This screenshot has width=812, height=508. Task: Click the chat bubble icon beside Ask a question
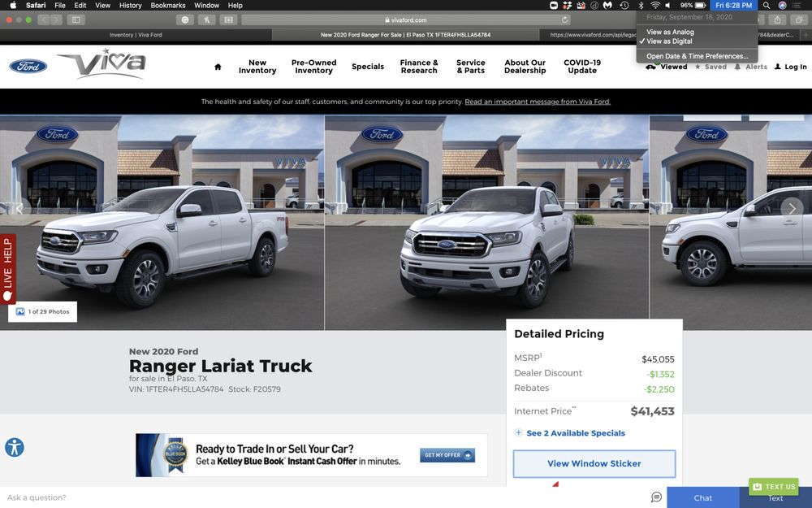click(656, 497)
